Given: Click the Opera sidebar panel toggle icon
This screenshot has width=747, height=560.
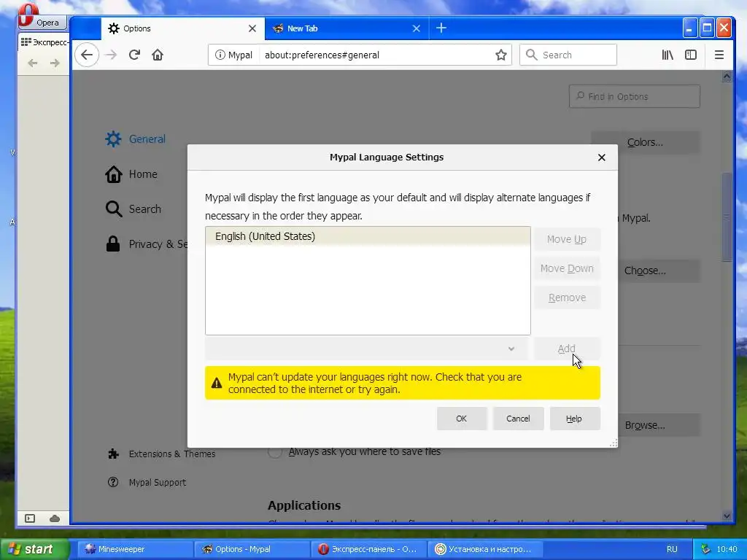Looking at the screenshot, I should (30, 518).
